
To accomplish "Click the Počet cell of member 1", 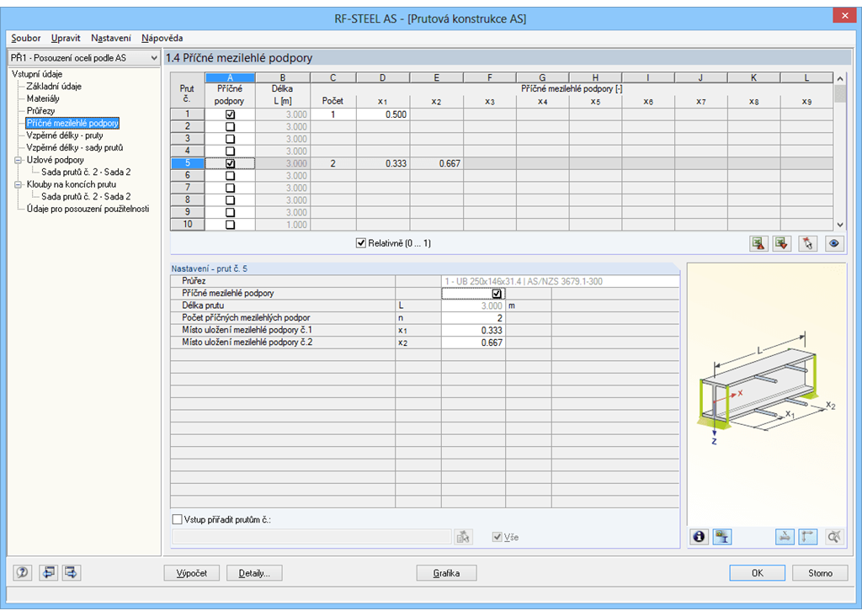I will (x=333, y=114).
